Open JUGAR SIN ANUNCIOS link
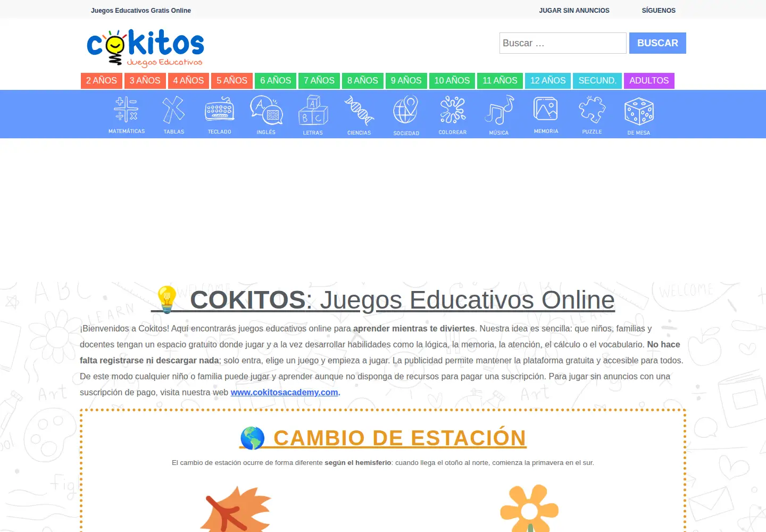The width and height of the screenshot is (766, 532). coord(574,10)
